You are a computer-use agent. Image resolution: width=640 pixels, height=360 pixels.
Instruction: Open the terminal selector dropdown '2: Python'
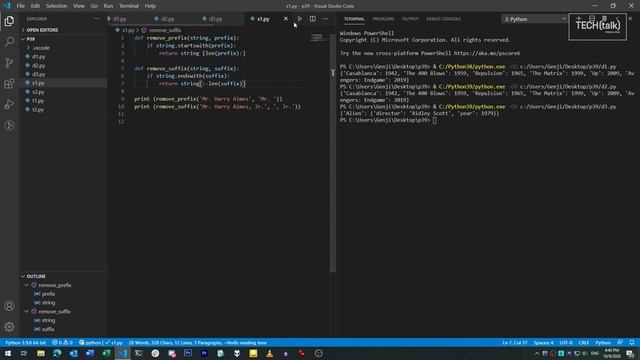tap(534, 19)
